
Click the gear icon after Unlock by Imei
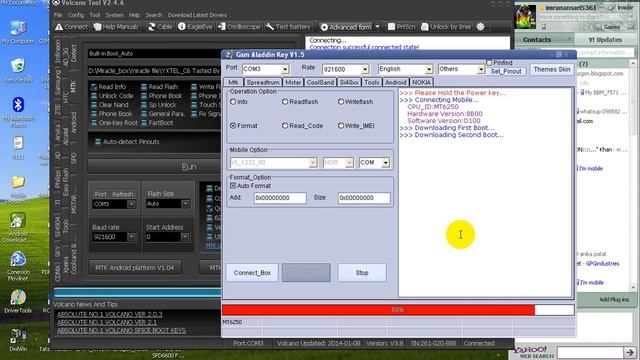[480, 27]
